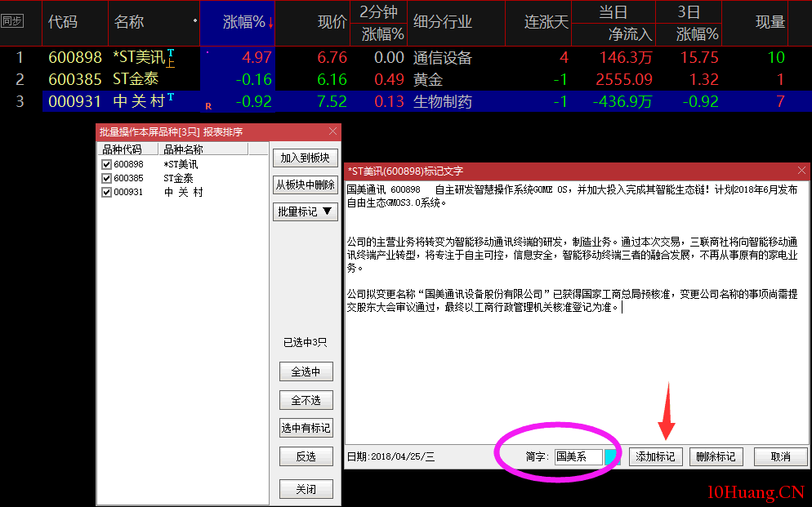
Task: Click the 2分钟涨幅% column header
Action: pos(378,23)
